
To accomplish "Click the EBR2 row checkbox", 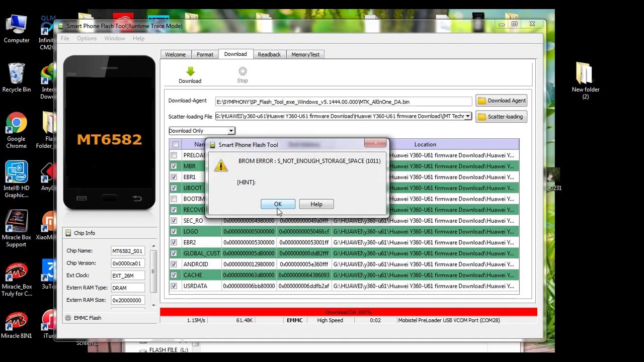I will coord(174,242).
